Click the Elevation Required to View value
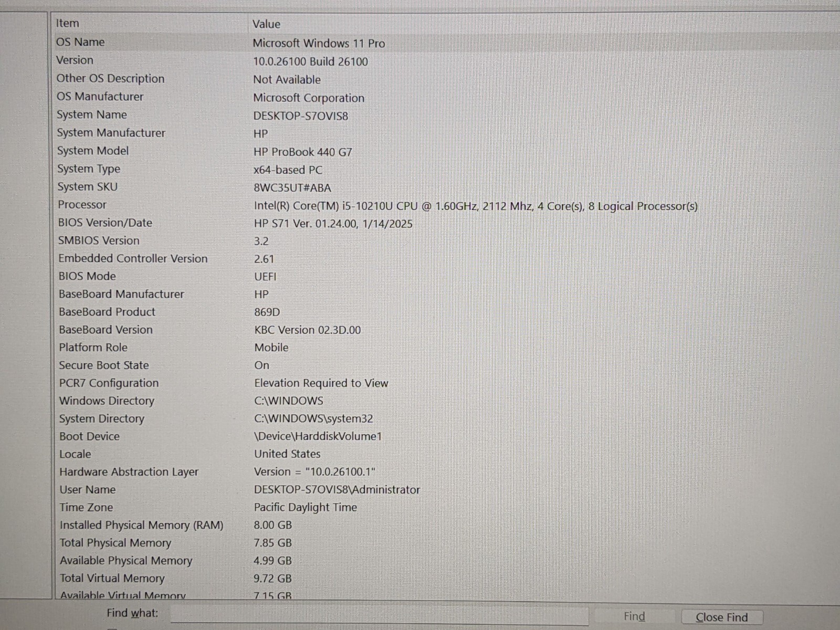This screenshot has width=840, height=630. pos(321,383)
